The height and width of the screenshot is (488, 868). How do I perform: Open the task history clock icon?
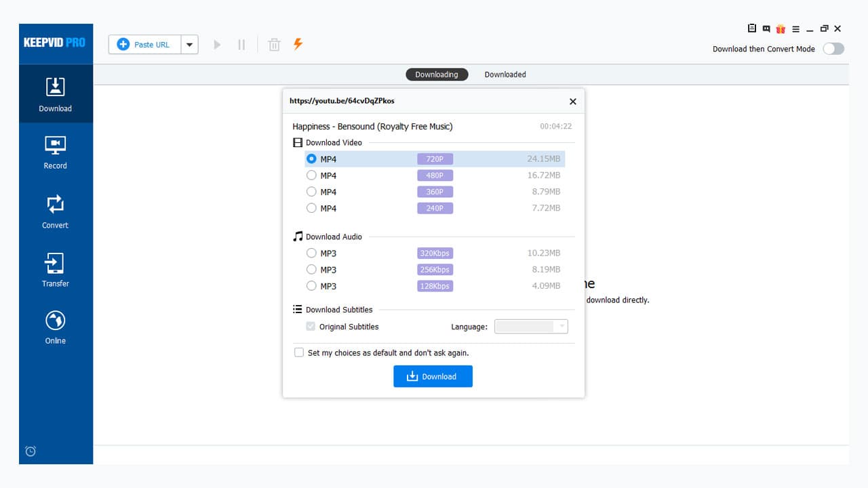[30, 451]
